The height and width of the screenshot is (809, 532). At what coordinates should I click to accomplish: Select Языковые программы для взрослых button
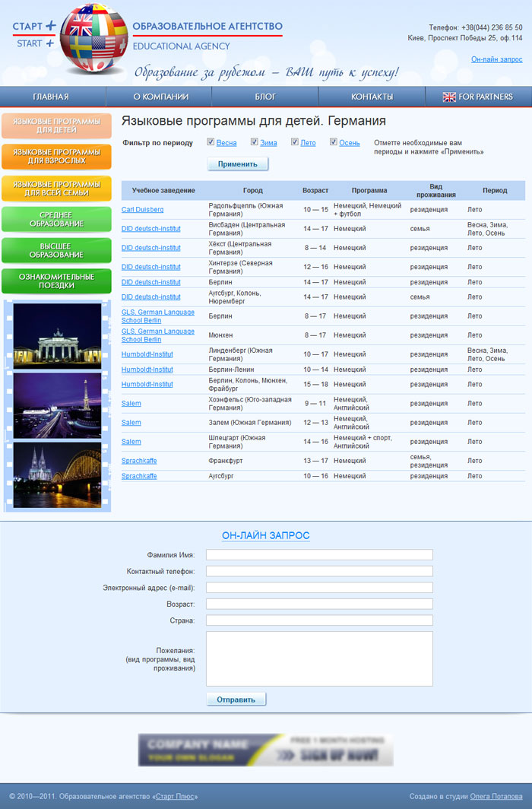click(57, 157)
